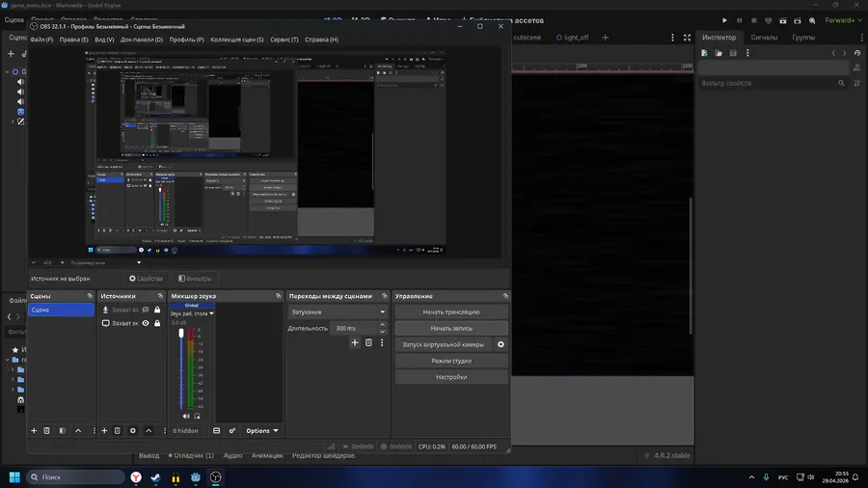Delete the selected scene with trash icon
Screen dimensions: 868x488
click(x=47, y=430)
